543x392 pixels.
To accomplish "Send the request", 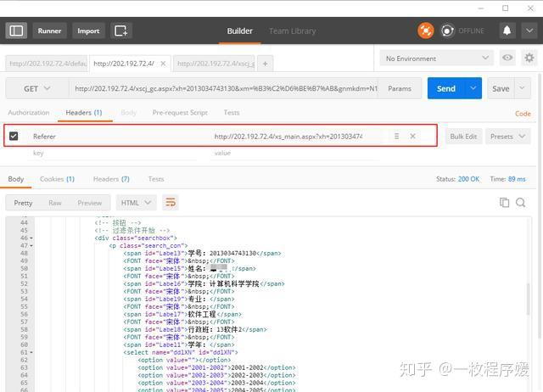I will pyautogui.click(x=446, y=88).
